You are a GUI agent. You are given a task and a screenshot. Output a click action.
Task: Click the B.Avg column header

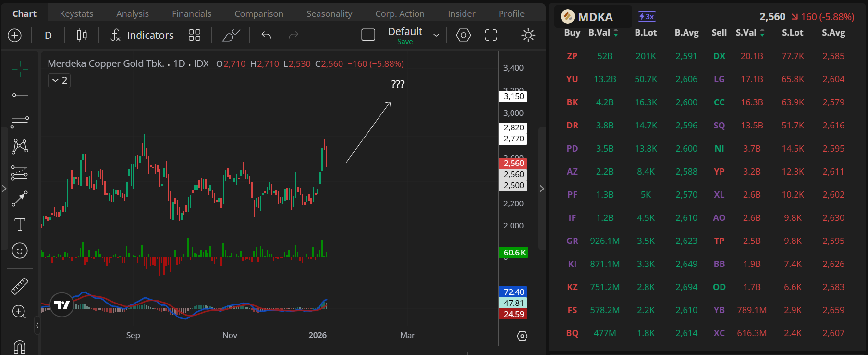click(x=686, y=33)
